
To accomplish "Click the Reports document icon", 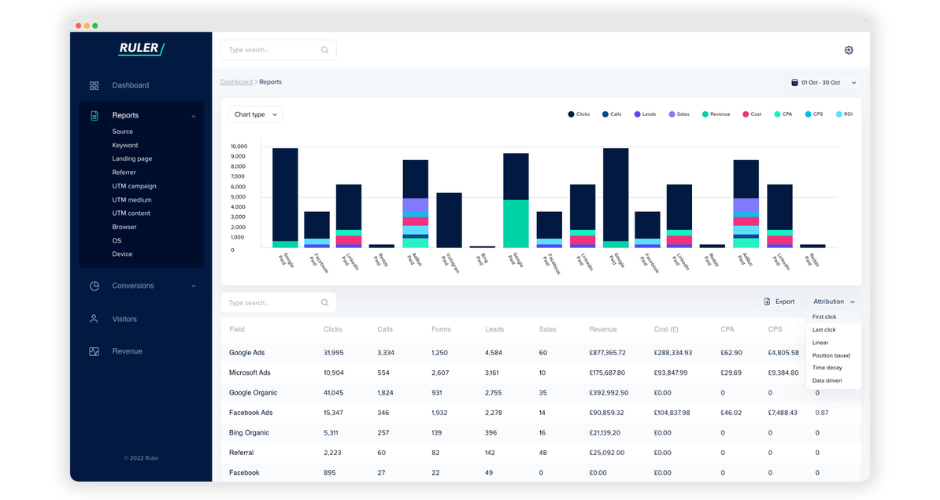I will click(94, 116).
